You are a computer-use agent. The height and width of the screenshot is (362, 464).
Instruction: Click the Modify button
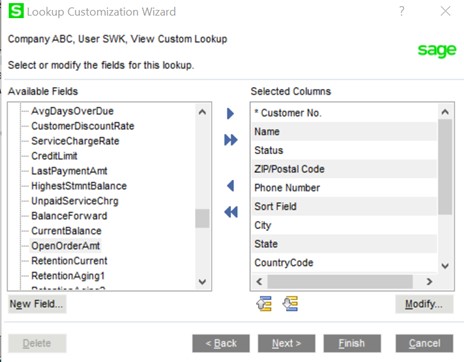click(424, 304)
